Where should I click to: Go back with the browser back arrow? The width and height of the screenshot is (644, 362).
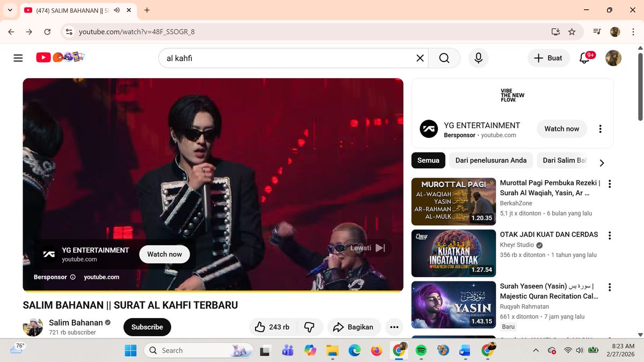coord(11,32)
